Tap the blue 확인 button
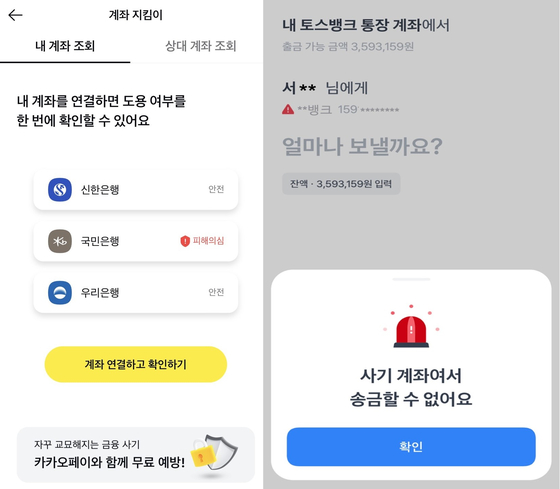This screenshot has height=489, width=560. [411, 446]
